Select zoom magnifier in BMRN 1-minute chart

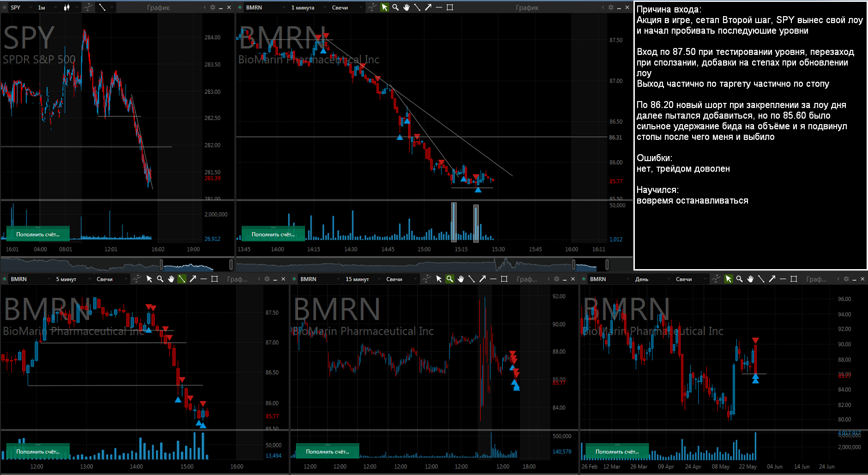[x=396, y=7]
